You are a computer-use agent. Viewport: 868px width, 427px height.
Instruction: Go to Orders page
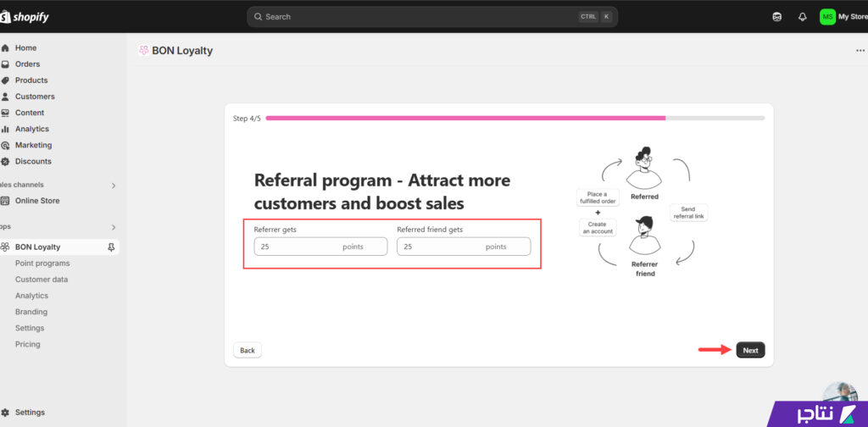pyautogui.click(x=27, y=64)
